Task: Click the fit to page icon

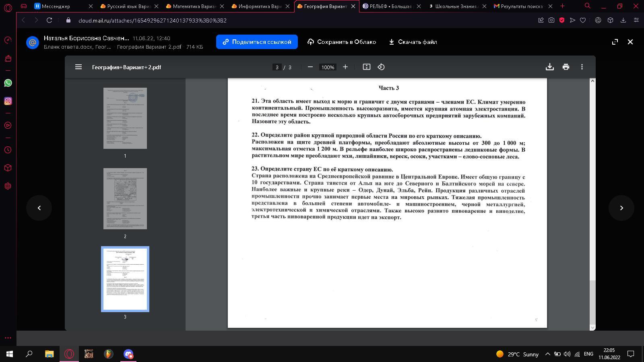Action: click(367, 67)
